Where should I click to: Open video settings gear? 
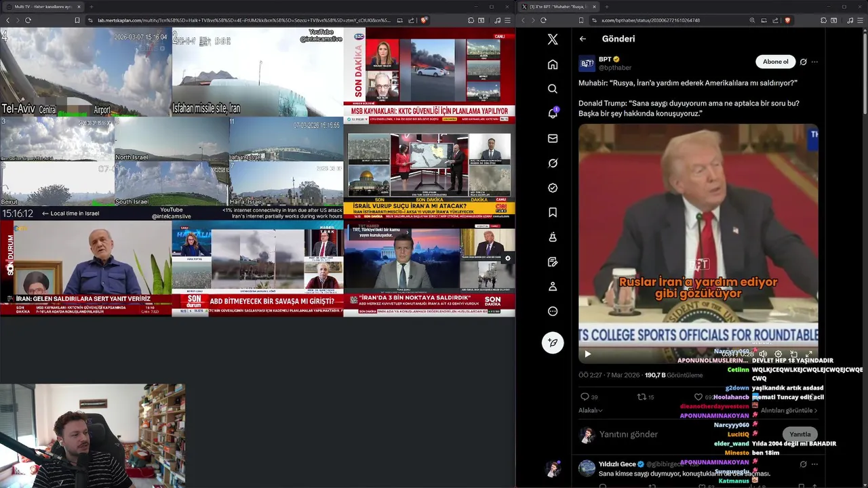[x=778, y=354]
